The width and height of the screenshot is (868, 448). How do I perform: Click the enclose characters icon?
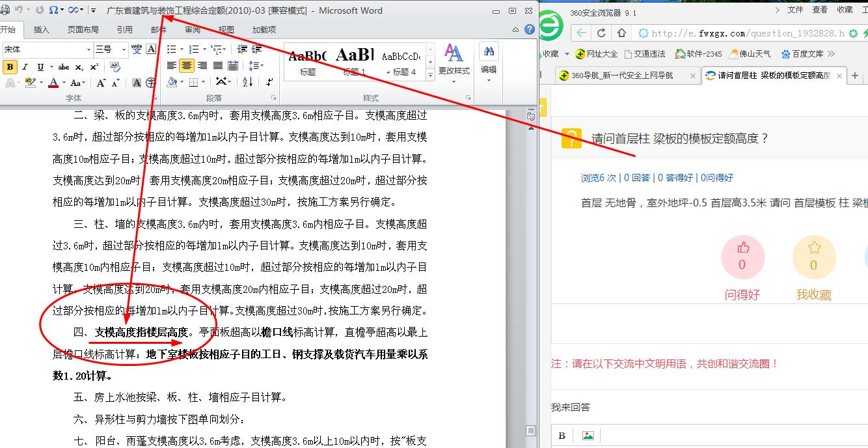point(151,83)
